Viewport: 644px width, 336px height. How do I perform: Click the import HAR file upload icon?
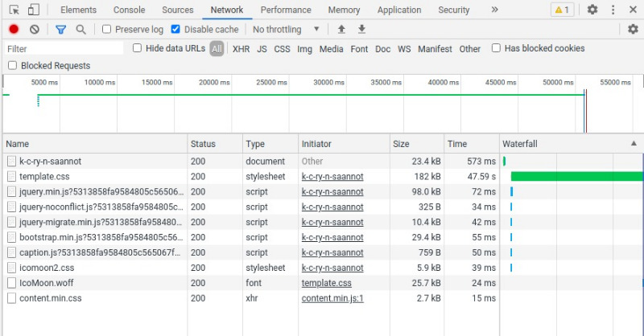click(x=341, y=29)
